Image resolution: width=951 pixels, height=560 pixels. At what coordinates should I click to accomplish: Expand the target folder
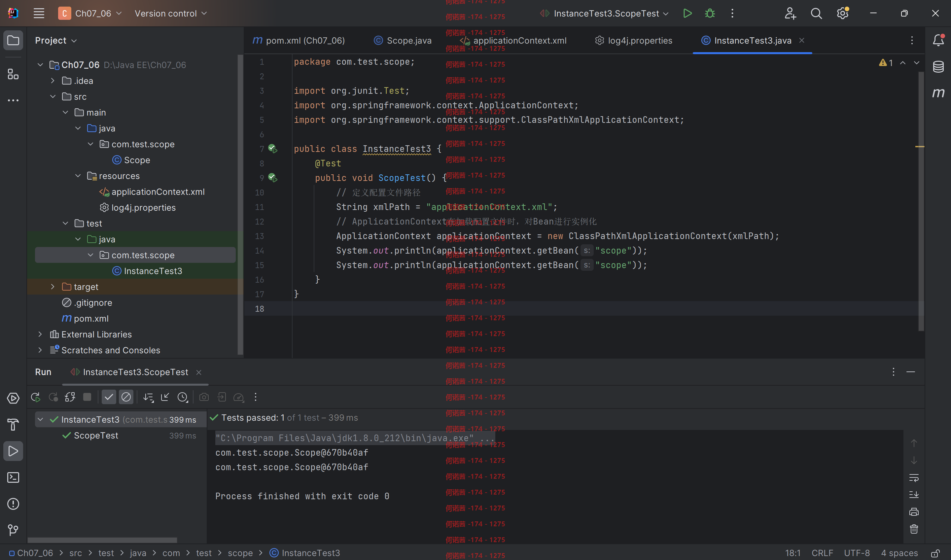pos(53,287)
